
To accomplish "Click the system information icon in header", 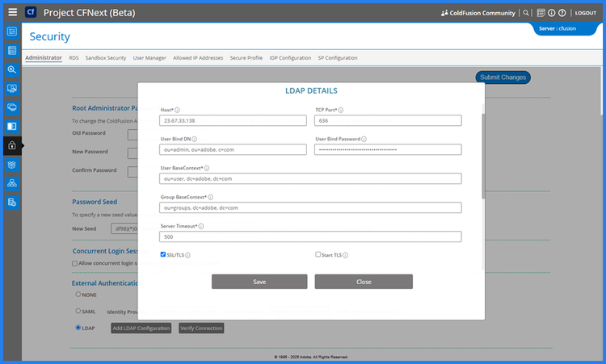I will [552, 13].
